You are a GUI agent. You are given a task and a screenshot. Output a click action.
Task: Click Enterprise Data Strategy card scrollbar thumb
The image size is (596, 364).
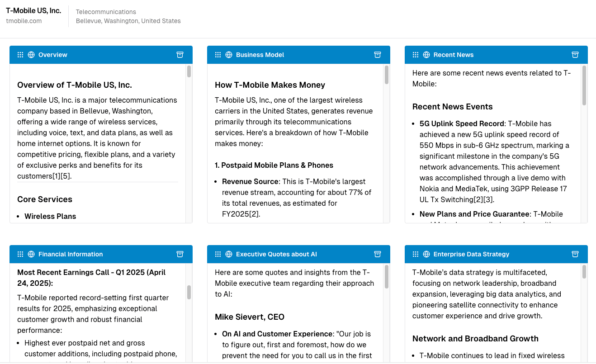click(584, 272)
